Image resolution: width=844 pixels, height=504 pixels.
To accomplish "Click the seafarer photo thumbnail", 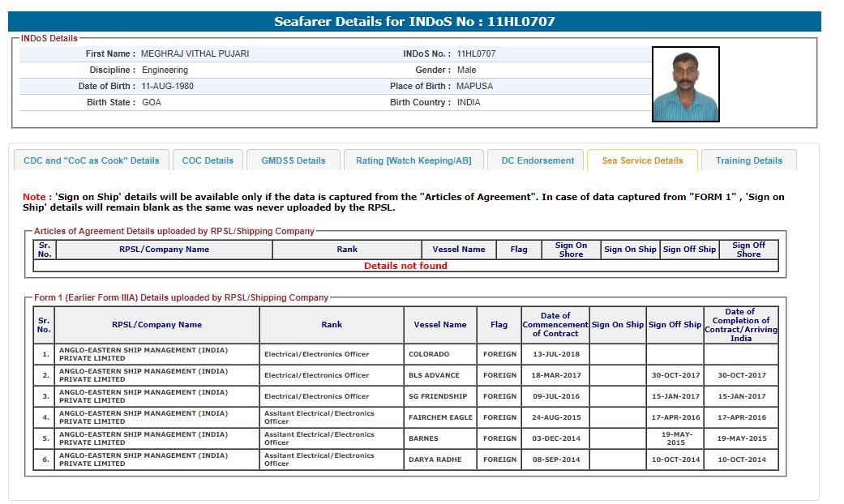I will point(685,84).
